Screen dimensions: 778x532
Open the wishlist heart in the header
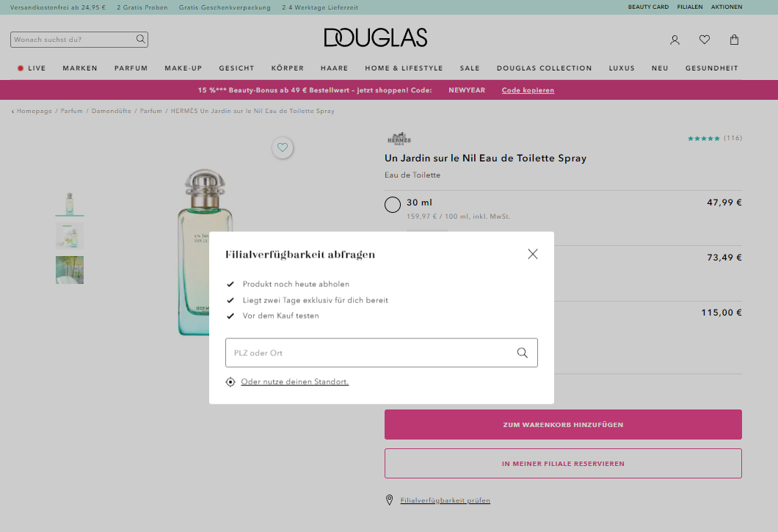pyautogui.click(x=705, y=39)
